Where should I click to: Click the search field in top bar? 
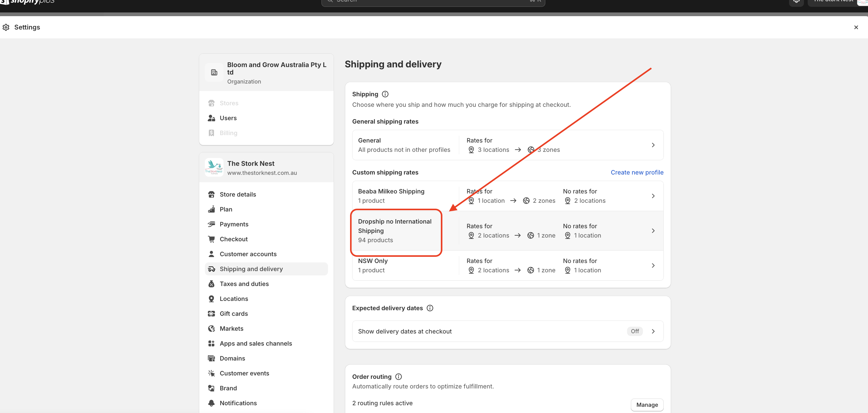tap(433, 2)
